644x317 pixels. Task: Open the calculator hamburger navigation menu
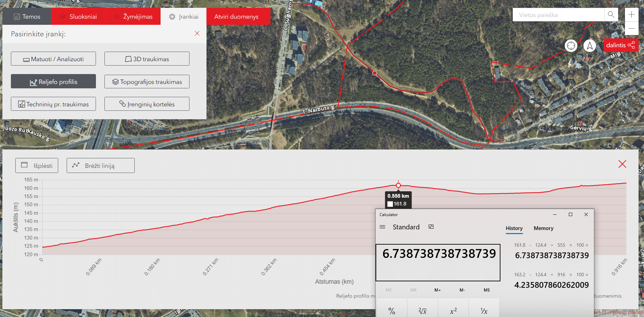[x=382, y=227]
